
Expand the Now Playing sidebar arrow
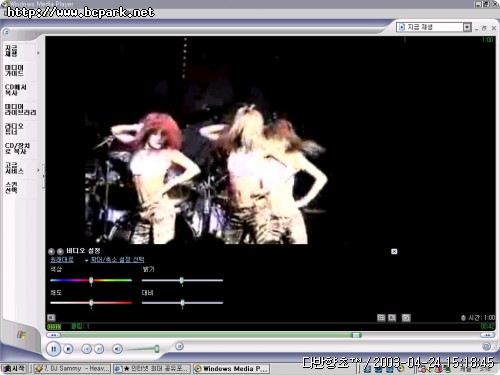[x=38, y=53]
